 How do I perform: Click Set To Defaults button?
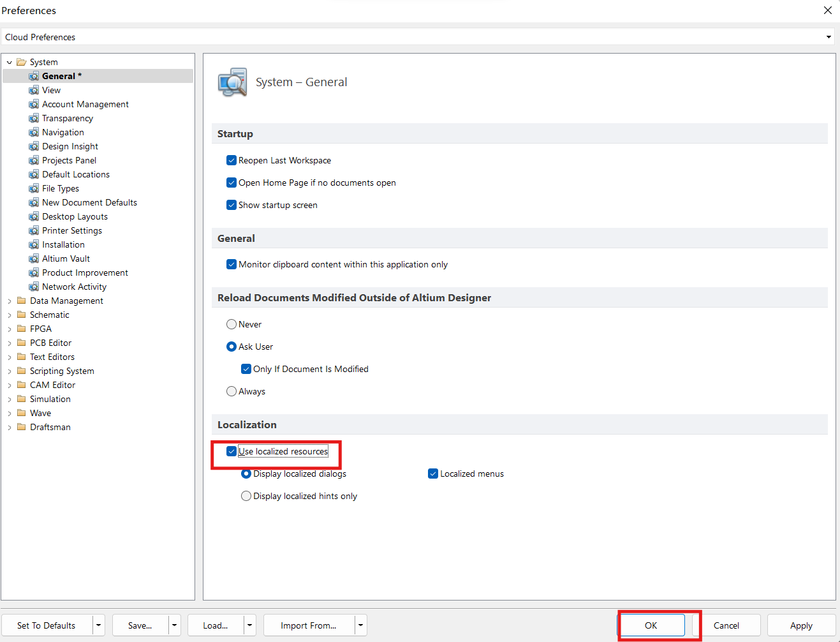[47, 625]
